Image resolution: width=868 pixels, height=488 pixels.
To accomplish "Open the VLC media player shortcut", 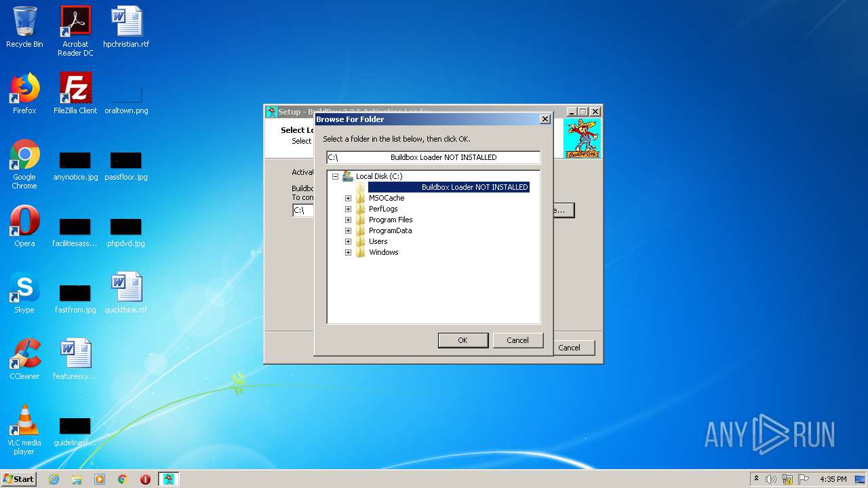I will click(x=24, y=430).
